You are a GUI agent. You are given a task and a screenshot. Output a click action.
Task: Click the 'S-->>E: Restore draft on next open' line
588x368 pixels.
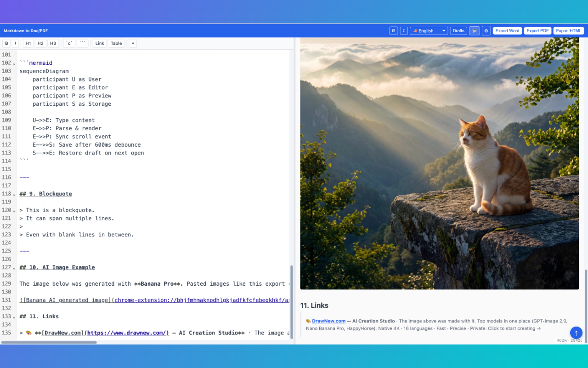click(88, 153)
